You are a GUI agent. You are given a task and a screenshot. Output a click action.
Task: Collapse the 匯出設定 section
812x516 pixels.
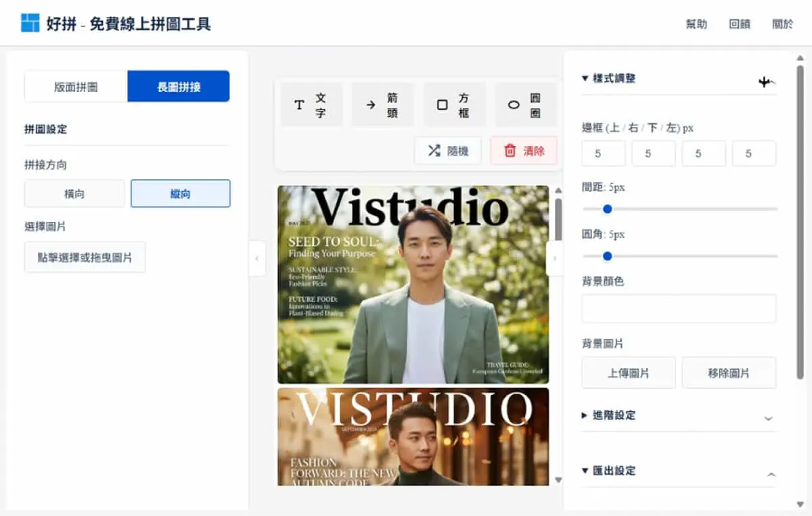(679, 471)
